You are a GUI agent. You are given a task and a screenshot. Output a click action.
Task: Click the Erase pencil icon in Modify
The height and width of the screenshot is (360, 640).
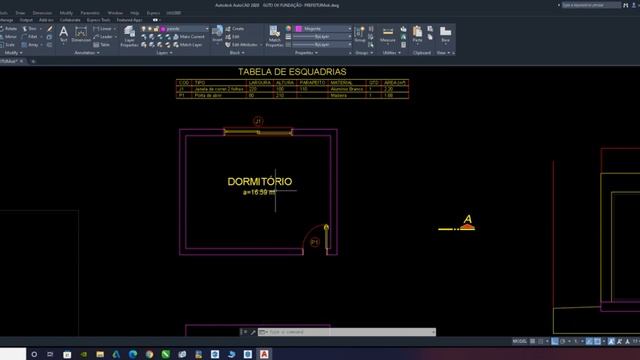[49, 29]
